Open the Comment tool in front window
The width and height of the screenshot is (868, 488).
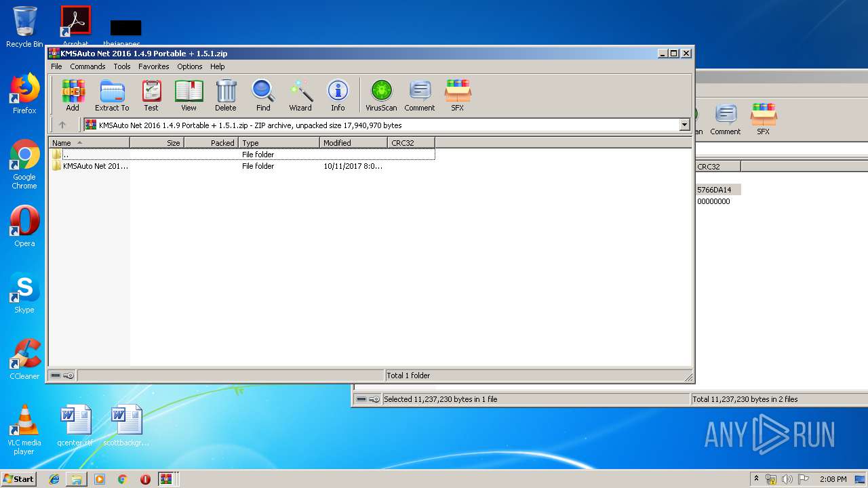pyautogui.click(x=420, y=95)
